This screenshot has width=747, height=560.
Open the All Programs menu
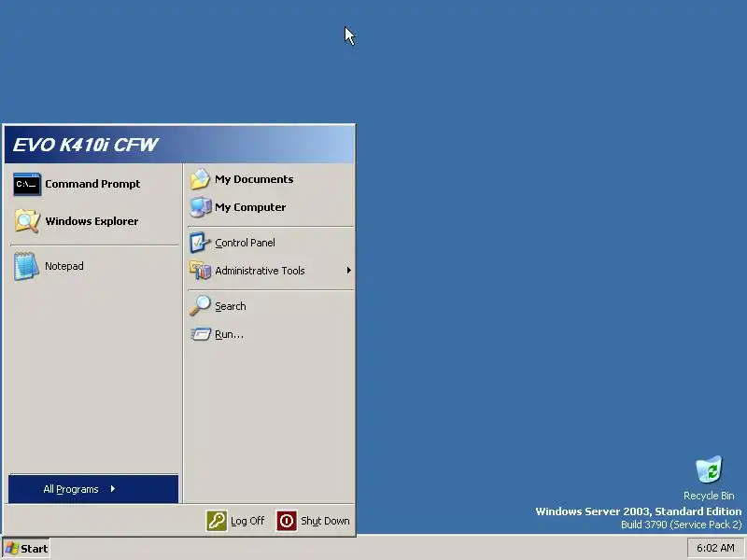(x=93, y=488)
